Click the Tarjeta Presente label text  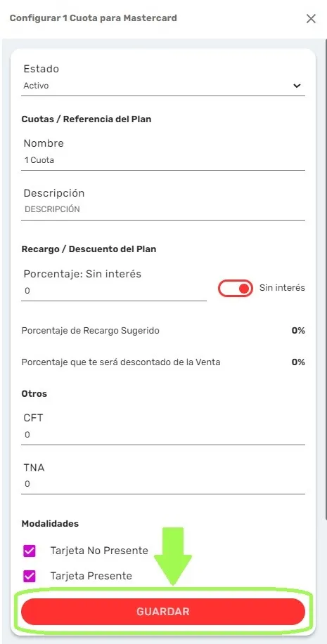pyautogui.click(x=91, y=576)
